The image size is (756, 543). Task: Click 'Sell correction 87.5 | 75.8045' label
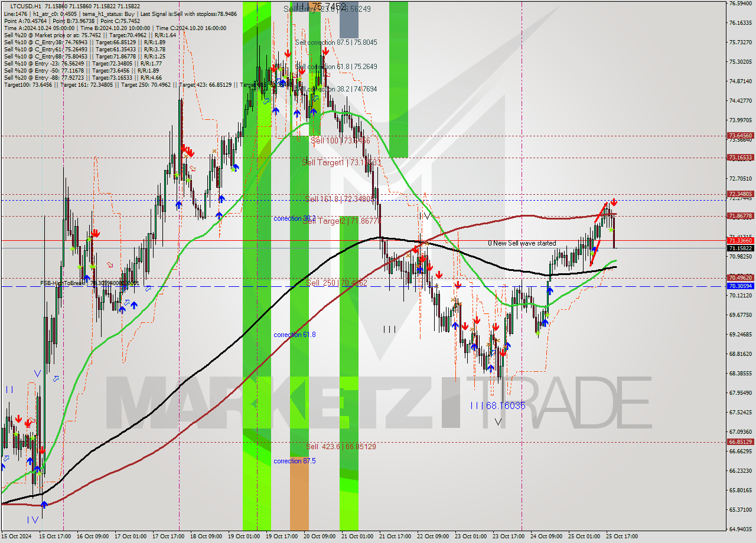(x=335, y=42)
